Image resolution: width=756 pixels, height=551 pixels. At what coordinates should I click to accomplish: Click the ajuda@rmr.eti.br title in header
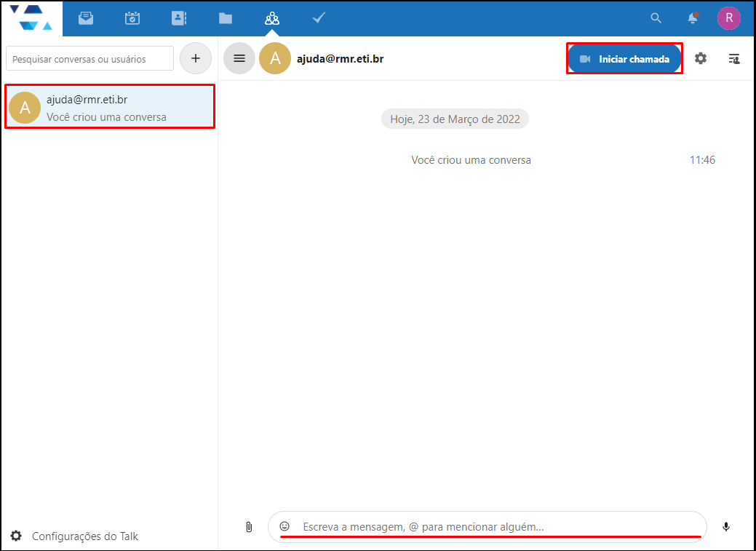tap(340, 59)
